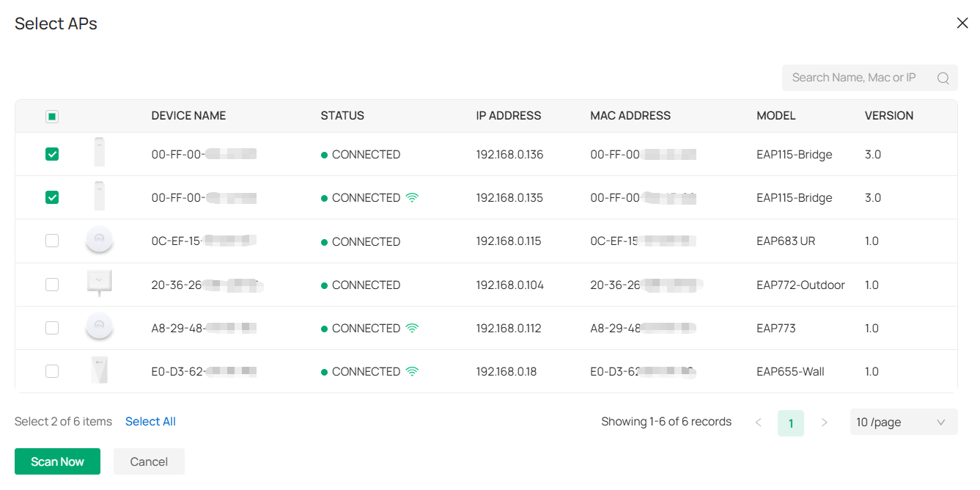Viewport: 980px width, 490px height.
Task: Click the EAP655-Wall device icon
Action: (x=99, y=370)
